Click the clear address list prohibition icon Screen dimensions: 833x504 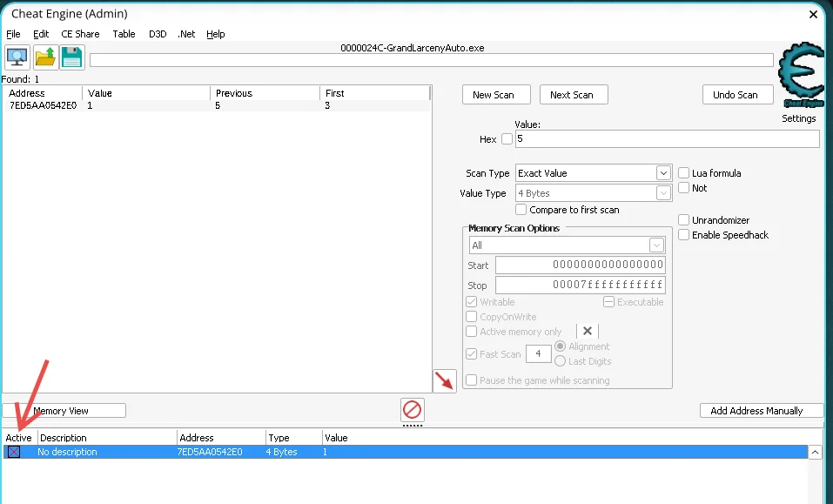pos(413,410)
